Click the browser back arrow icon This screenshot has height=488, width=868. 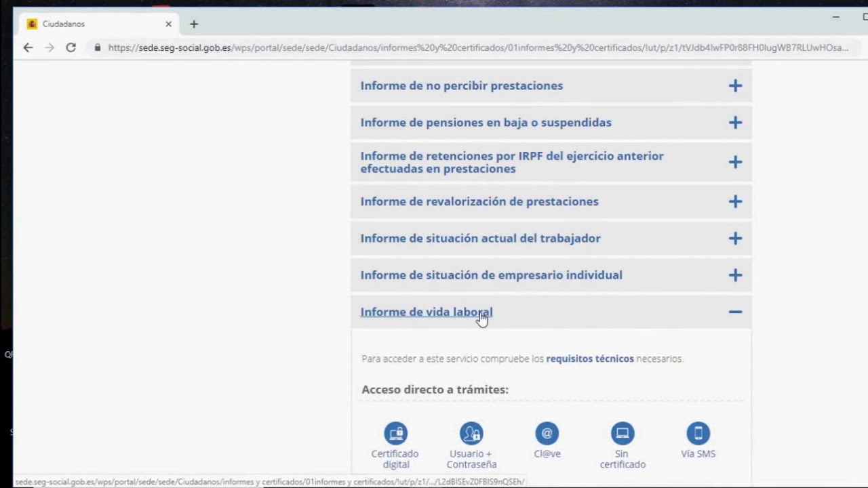[27, 47]
